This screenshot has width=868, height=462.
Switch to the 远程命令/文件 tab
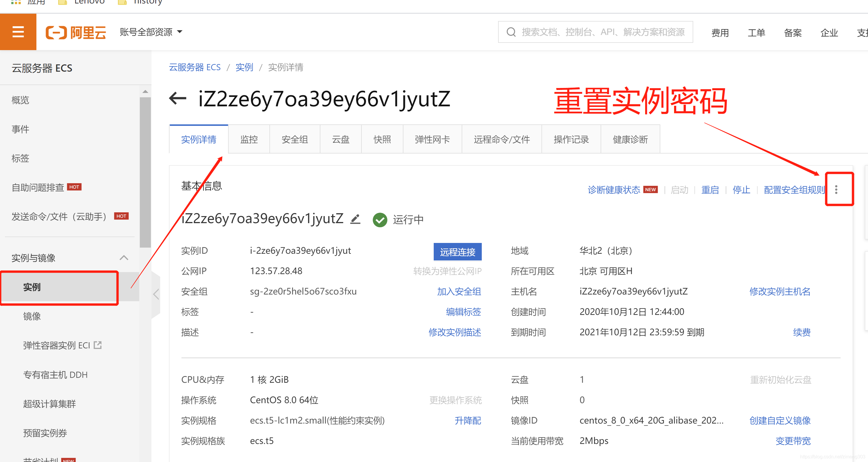point(502,139)
